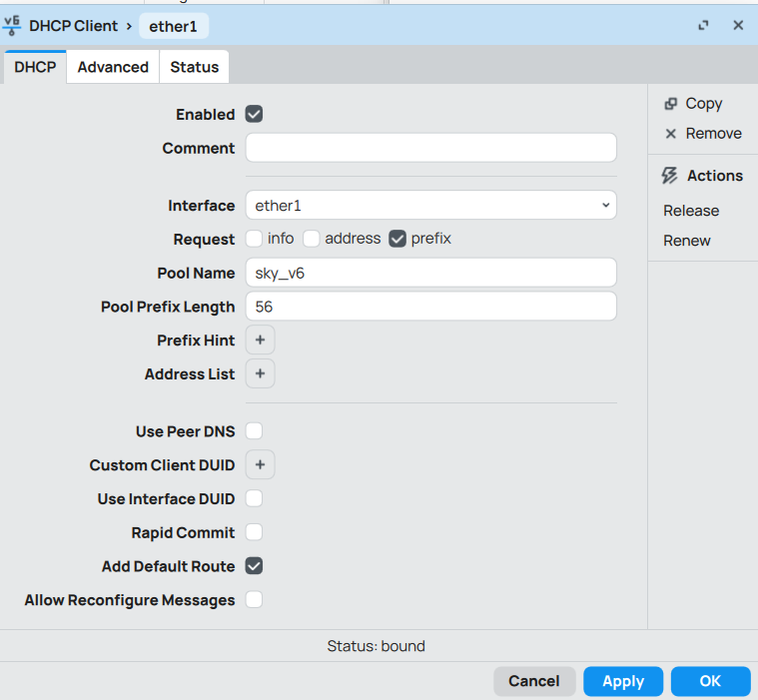758x700 pixels.
Task: Click the Actions lightning icon
Action: pos(669,176)
